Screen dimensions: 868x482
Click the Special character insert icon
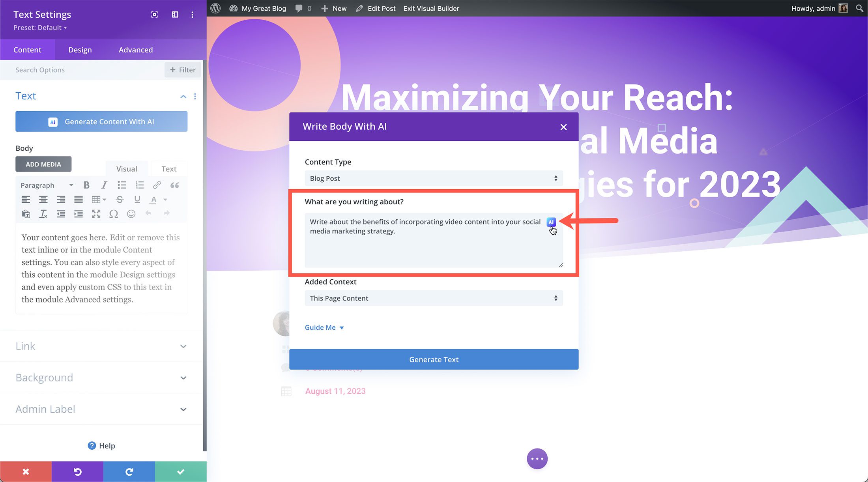click(x=114, y=213)
